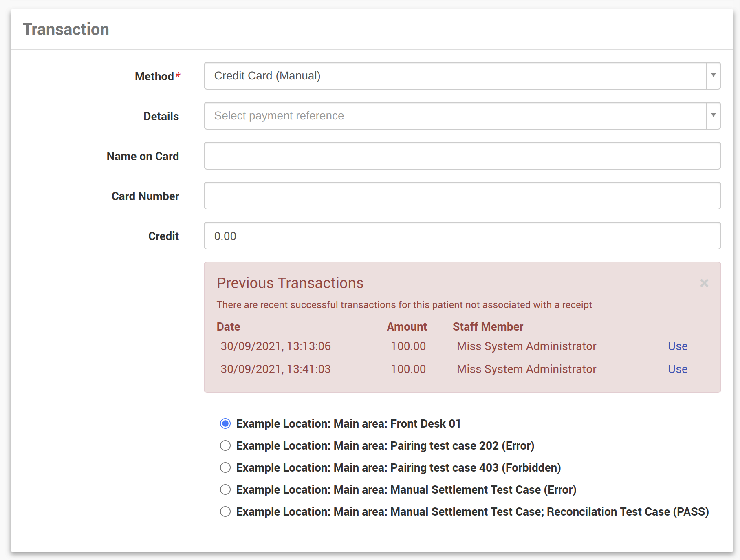Dismiss the Previous Transactions alert
Image resolution: width=740 pixels, height=560 pixels.
(704, 283)
